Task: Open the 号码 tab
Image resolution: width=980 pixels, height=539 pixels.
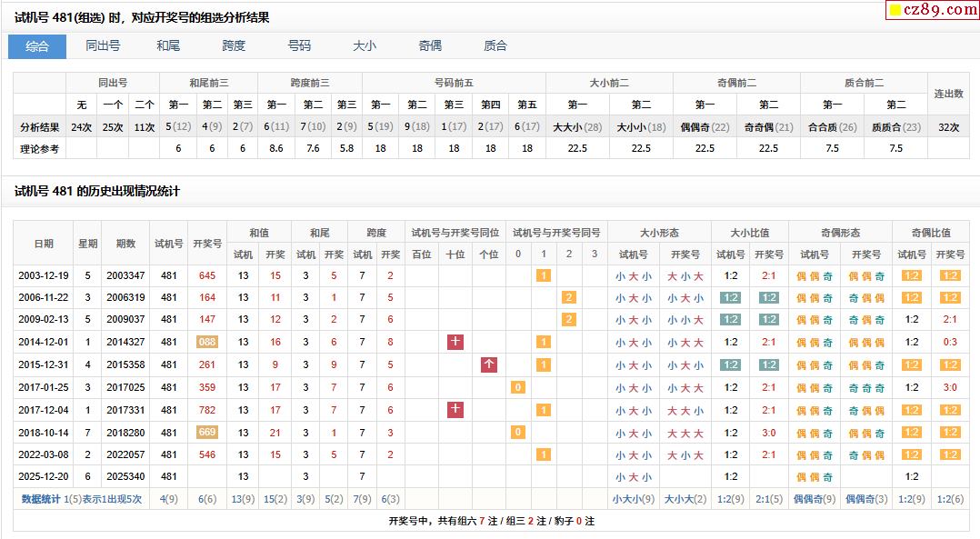Action: (299, 45)
